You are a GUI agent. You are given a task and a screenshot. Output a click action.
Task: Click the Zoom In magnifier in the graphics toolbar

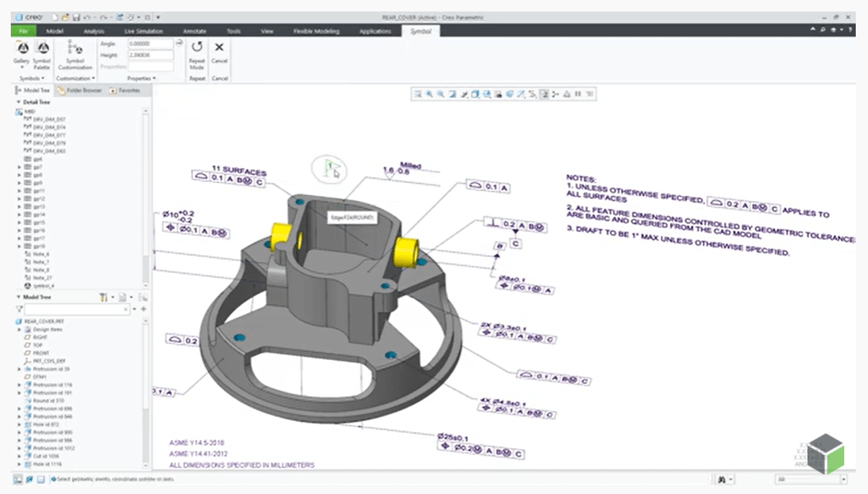(428, 94)
